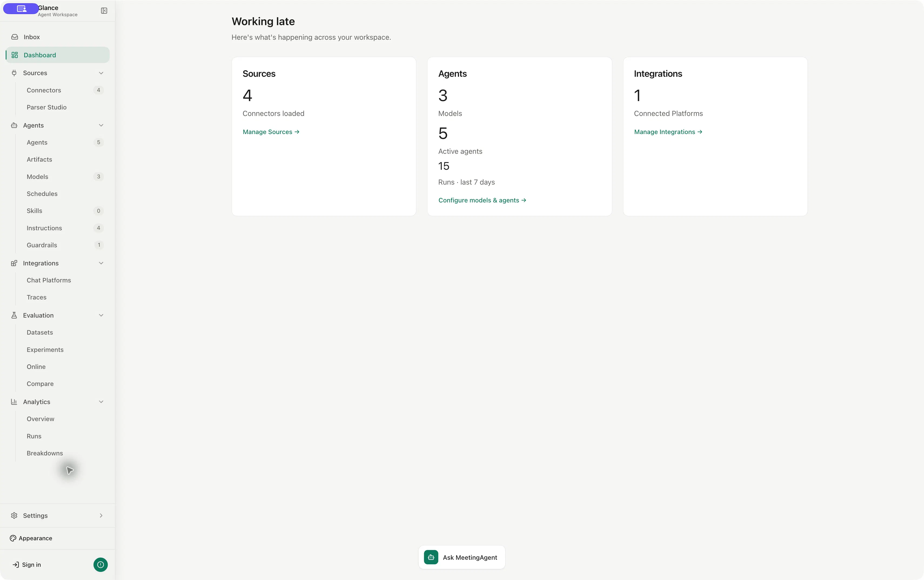Click the Dashboard grid icon
Screen dimensions: 924x580
(x=15, y=55)
